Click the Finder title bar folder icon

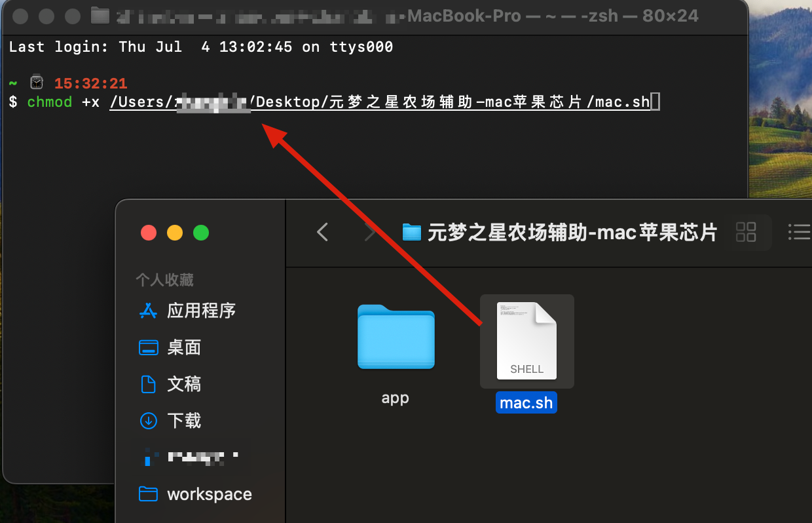[412, 232]
